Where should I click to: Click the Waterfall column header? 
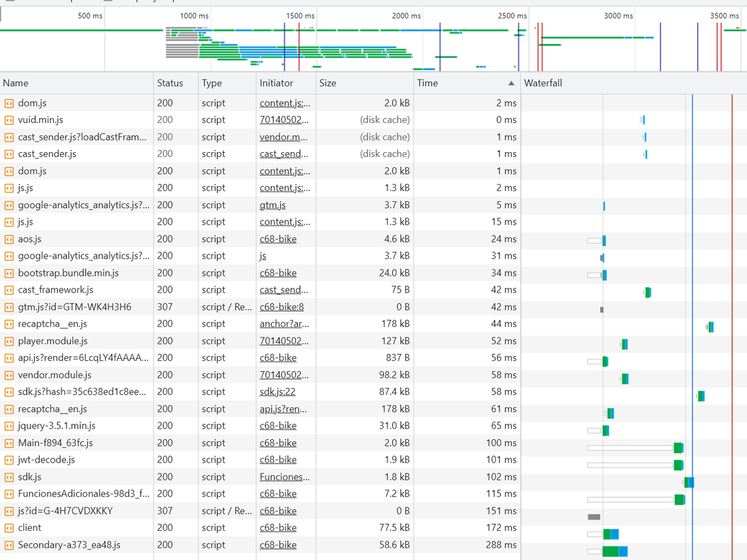(634, 83)
